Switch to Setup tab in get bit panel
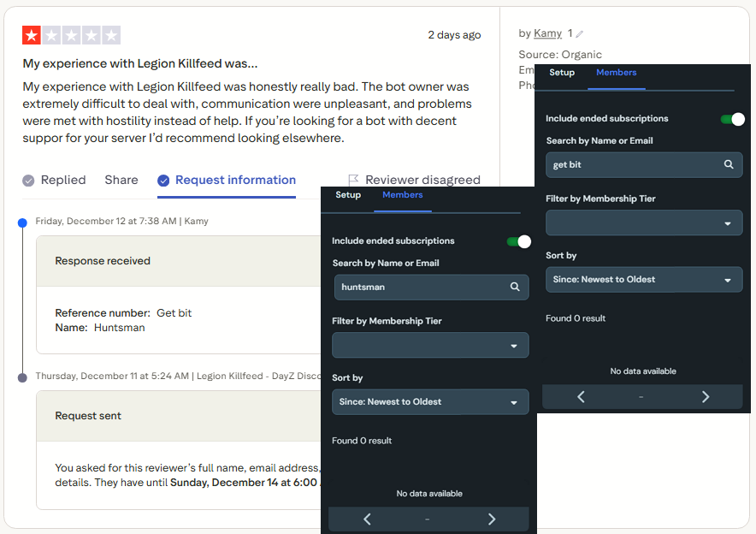Image resolution: width=756 pixels, height=534 pixels. click(562, 73)
